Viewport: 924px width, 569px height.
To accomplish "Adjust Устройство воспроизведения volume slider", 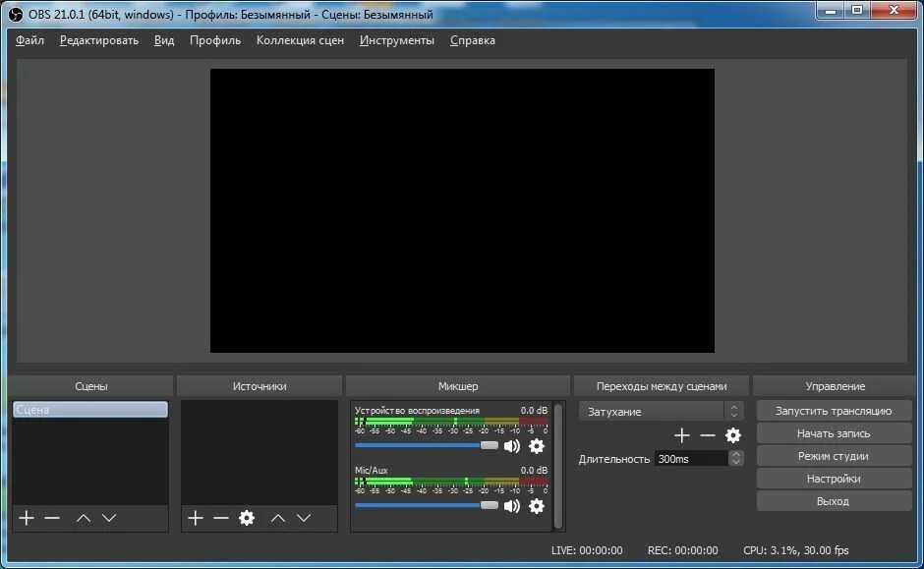I will click(427, 445).
